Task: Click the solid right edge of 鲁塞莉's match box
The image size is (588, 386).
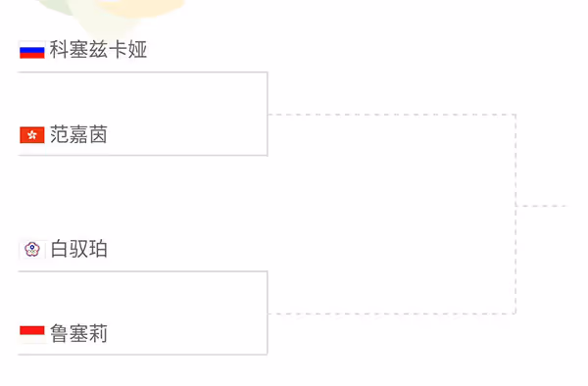Action: coord(268,313)
